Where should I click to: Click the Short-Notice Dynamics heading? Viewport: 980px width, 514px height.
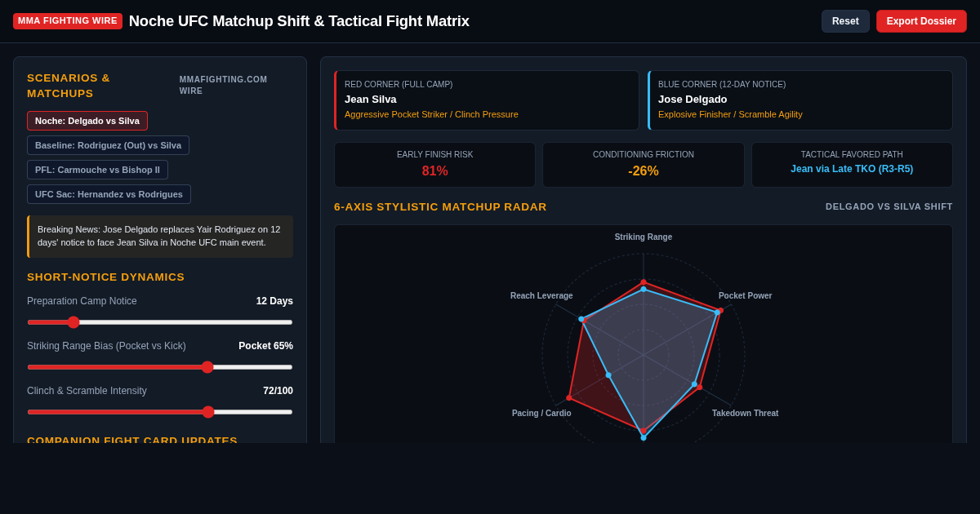106,277
